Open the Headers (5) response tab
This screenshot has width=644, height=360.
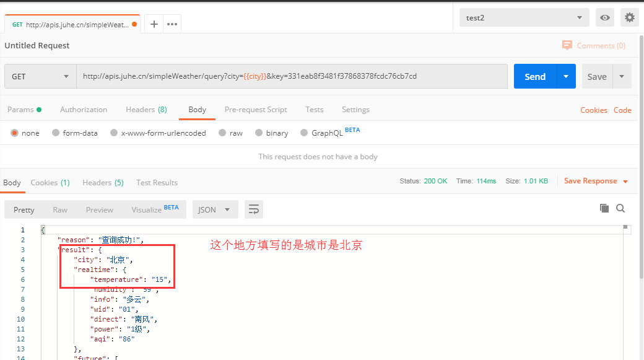(x=103, y=183)
